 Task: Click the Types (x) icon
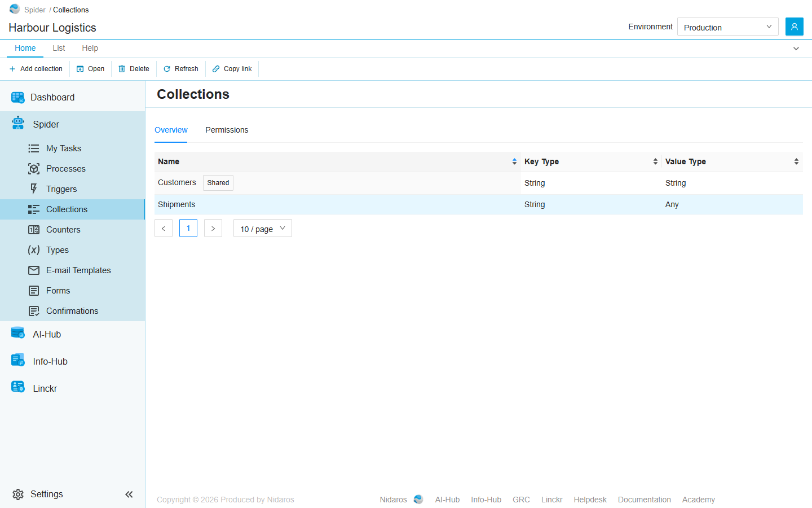point(34,250)
